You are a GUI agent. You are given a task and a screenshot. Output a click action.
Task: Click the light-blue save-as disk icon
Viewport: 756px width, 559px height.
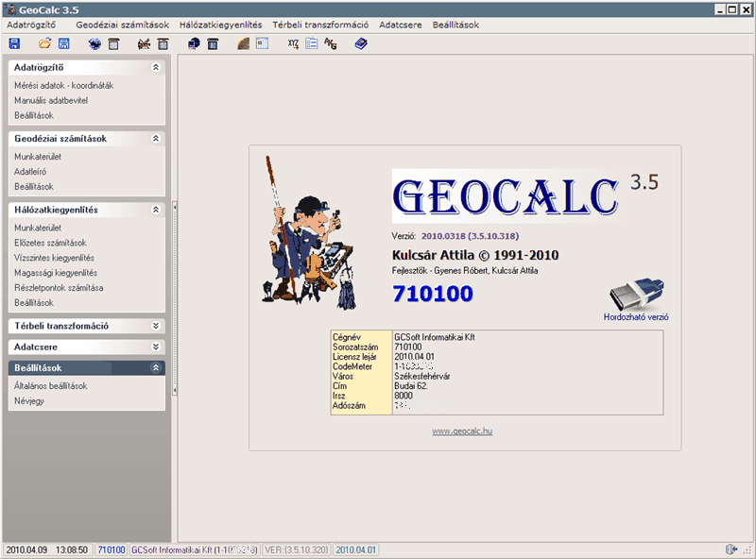click(x=63, y=43)
